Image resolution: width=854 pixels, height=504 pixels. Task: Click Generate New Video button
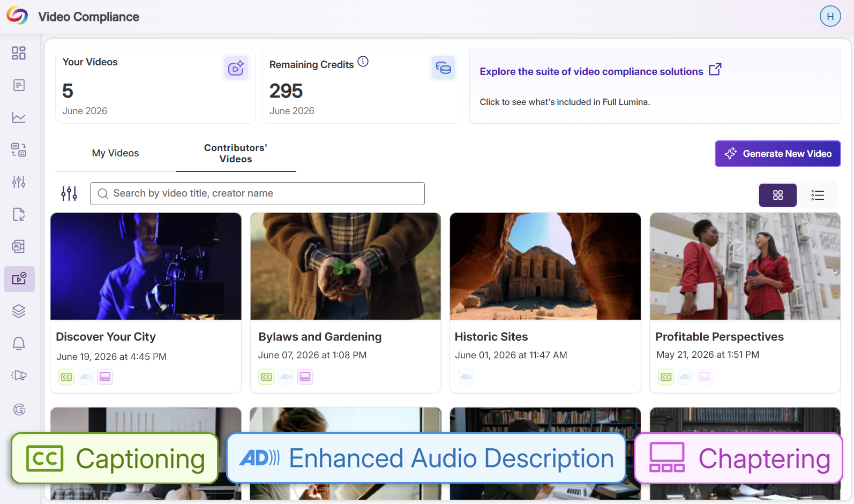click(777, 154)
